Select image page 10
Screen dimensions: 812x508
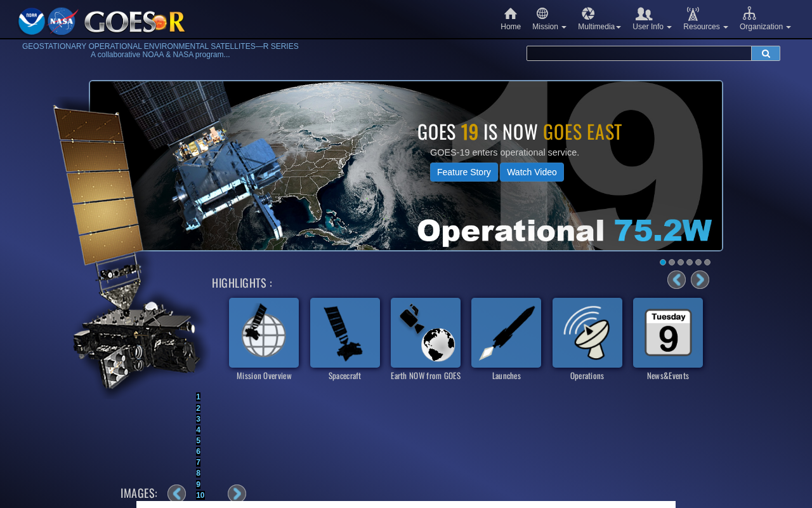point(200,495)
